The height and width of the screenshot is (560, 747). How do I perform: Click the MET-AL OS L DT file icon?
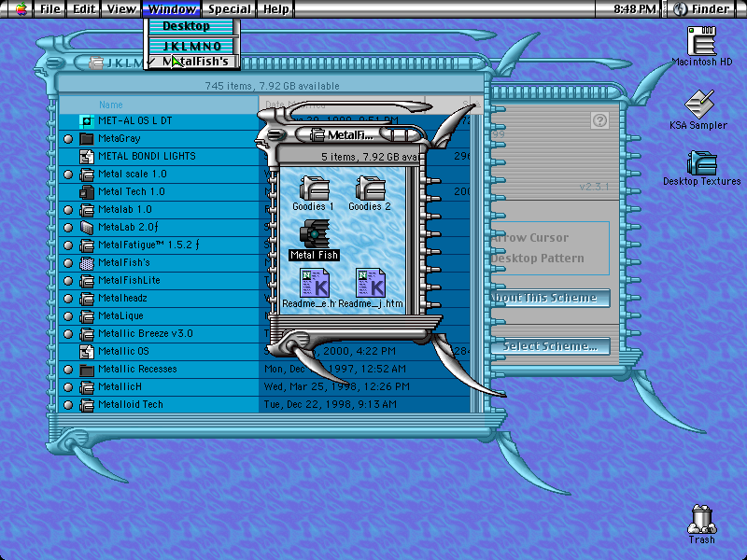86,121
